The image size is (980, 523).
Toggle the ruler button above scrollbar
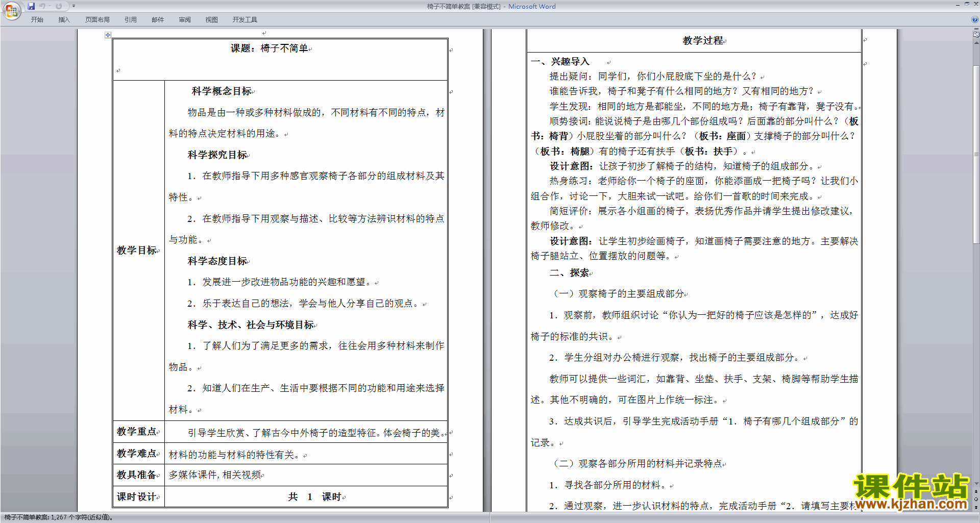tap(976, 35)
